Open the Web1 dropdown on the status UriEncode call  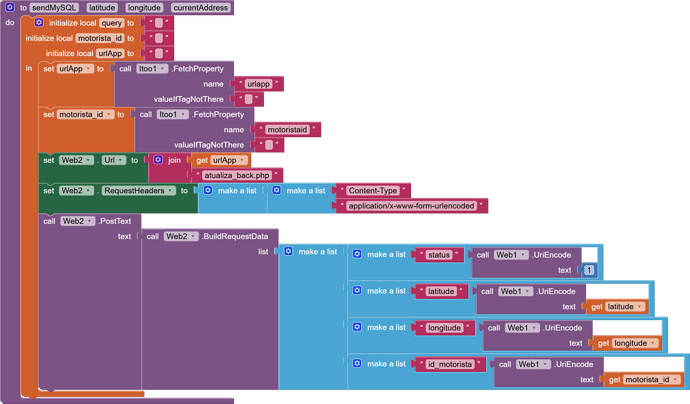point(523,255)
